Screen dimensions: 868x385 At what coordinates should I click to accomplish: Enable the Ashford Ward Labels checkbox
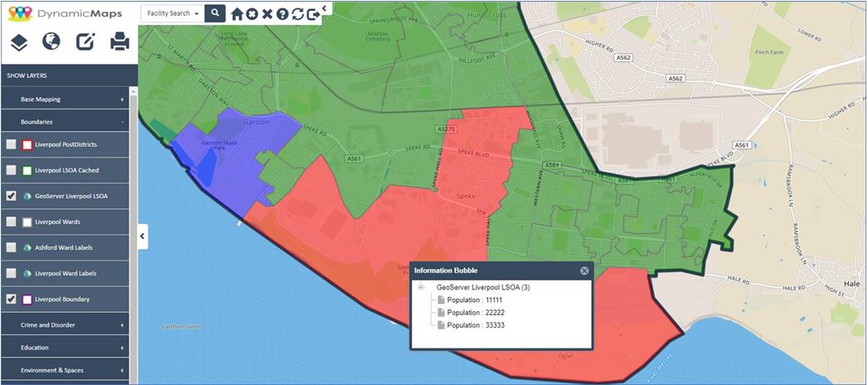11,248
